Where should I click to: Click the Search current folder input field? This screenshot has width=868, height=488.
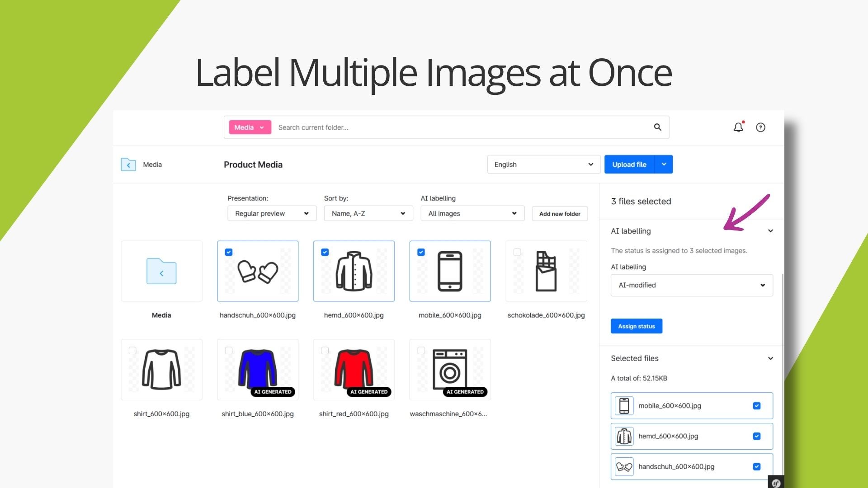(x=461, y=127)
